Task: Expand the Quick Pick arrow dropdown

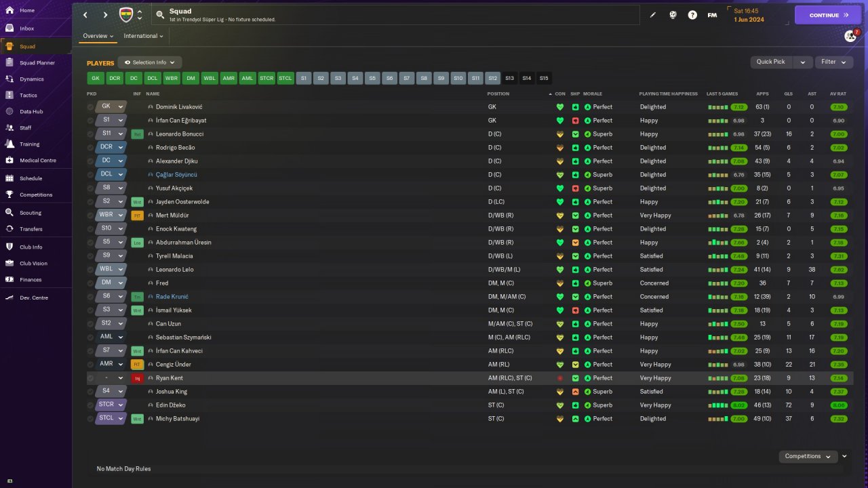Action: click(x=803, y=62)
